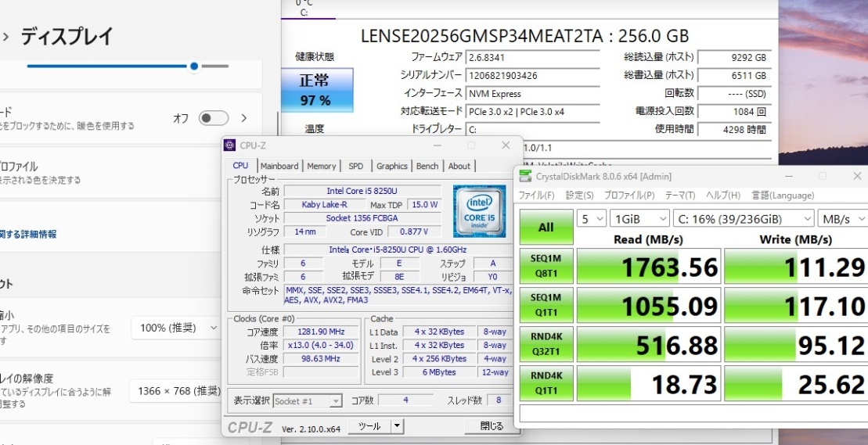Click the 1055.09 read result
The height and width of the screenshot is (445, 868).
click(649, 304)
